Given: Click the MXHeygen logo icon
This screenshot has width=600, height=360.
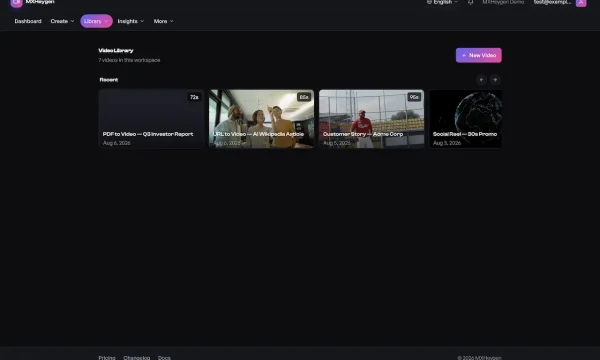Looking at the screenshot, I should (x=16, y=2).
